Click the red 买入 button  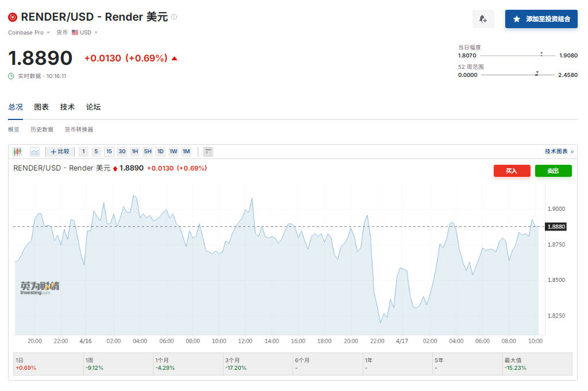point(512,171)
